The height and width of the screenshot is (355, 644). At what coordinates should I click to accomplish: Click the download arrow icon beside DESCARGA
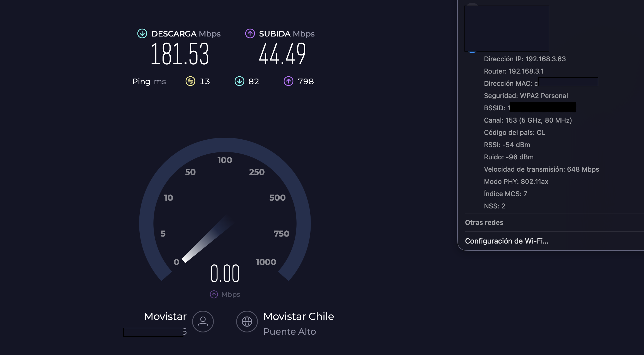point(142,34)
